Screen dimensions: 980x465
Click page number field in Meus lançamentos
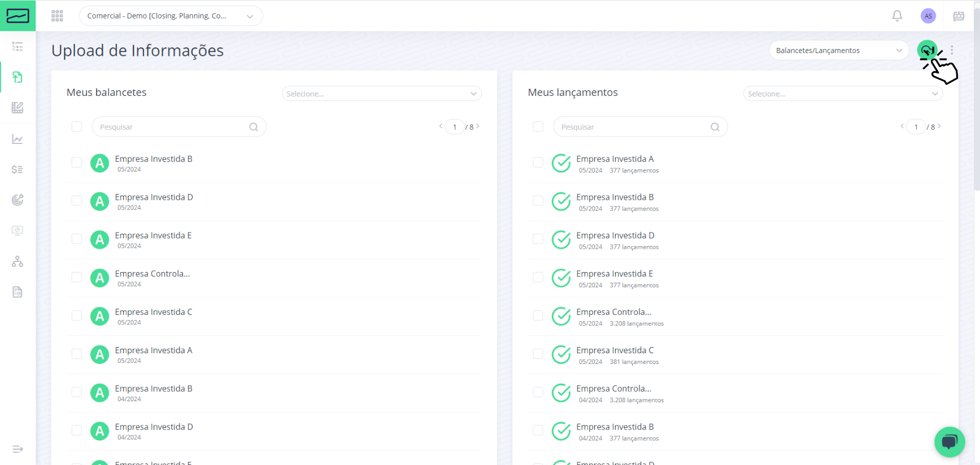pos(916,127)
